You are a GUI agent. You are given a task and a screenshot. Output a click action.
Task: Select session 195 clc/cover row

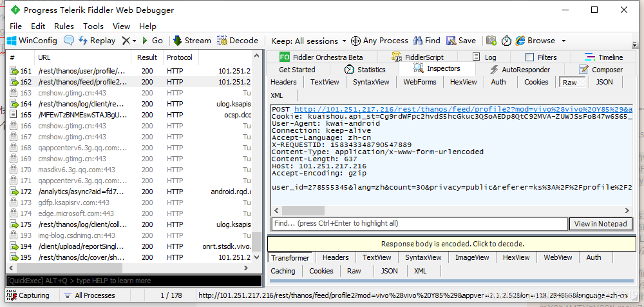pyautogui.click(x=130, y=257)
